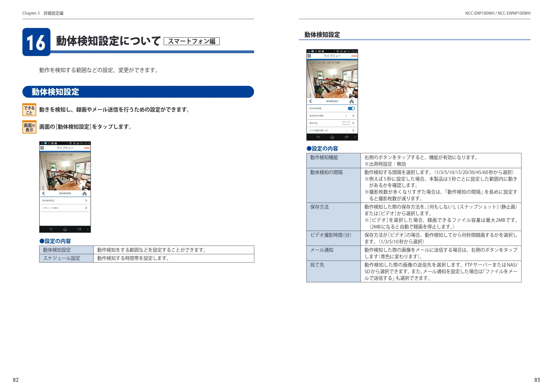Tap Android home key in right phone screenshot
Viewport: 553px width, 392px height.
pyautogui.click(x=332, y=137)
